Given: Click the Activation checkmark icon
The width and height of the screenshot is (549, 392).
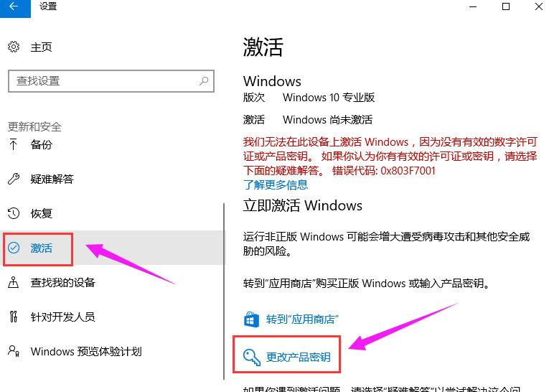Looking at the screenshot, I should [14, 248].
